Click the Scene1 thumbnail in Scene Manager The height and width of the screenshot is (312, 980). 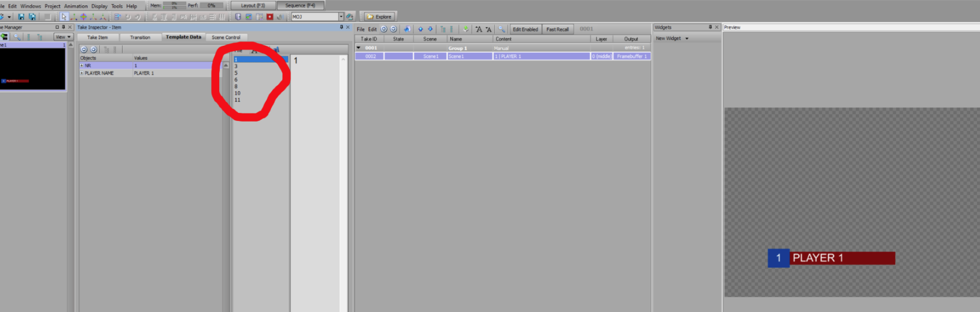33,69
